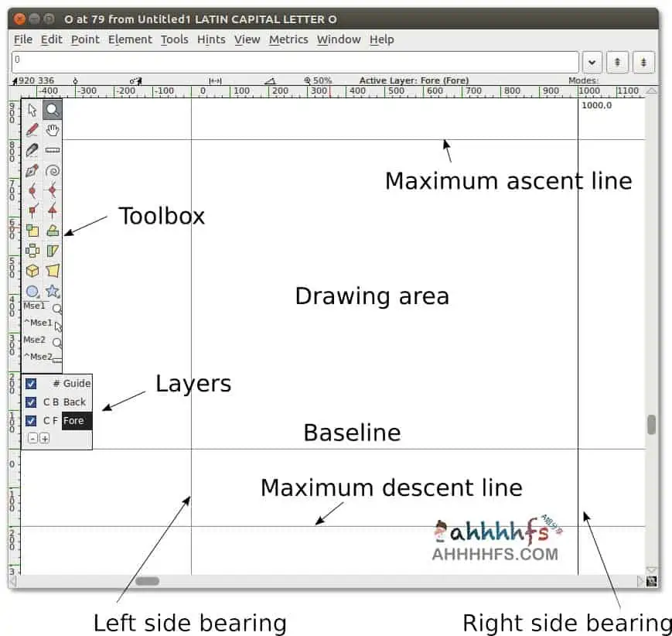672x636 pixels.
Task: Uncheck the Fore layer visibility
Action: [31, 420]
